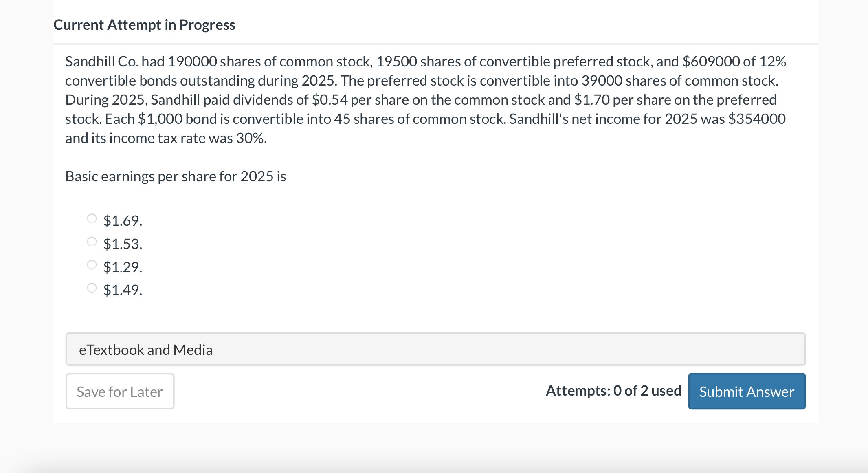Click the $1.53 answer label text

(123, 244)
